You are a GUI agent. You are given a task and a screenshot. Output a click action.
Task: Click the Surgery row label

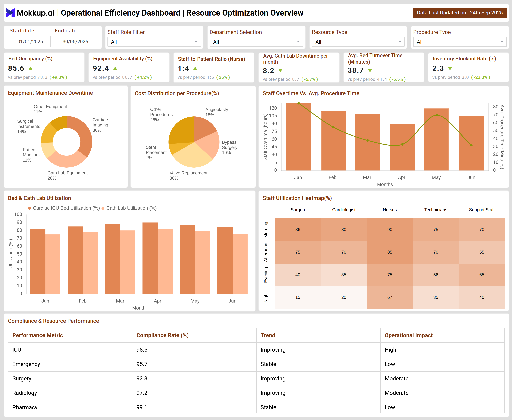[x=22, y=379]
